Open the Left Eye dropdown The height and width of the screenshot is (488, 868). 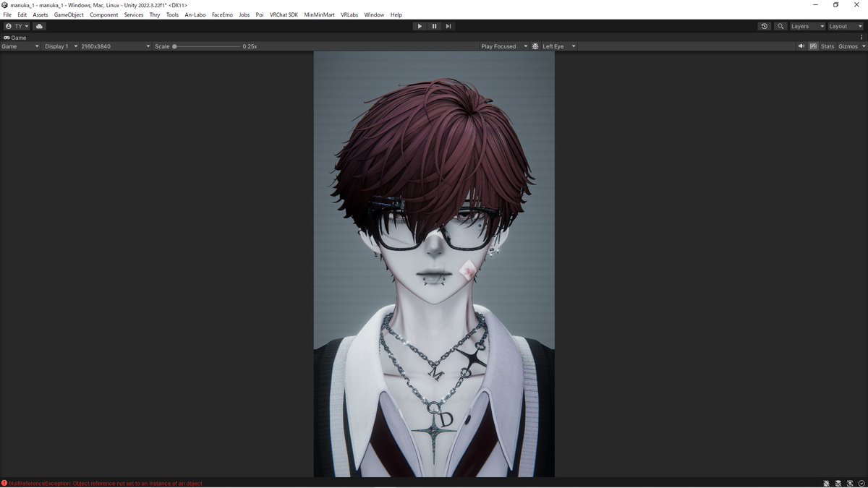tap(559, 46)
